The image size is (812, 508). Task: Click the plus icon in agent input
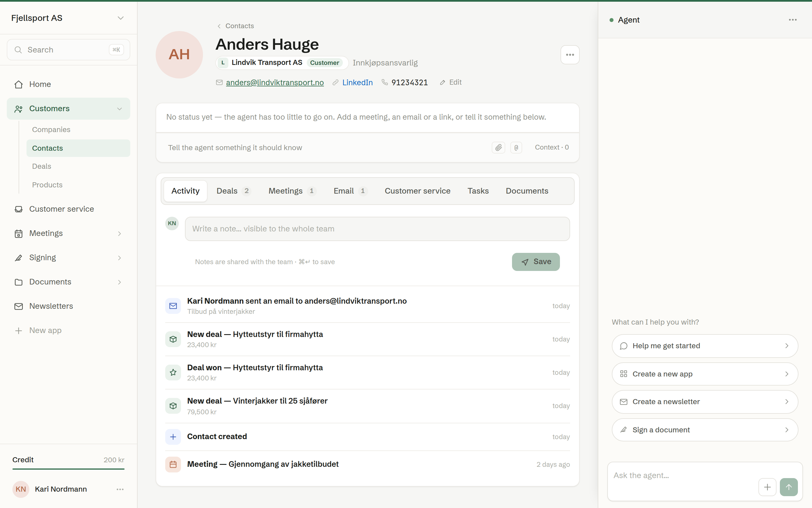pyautogui.click(x=767, y=487)
